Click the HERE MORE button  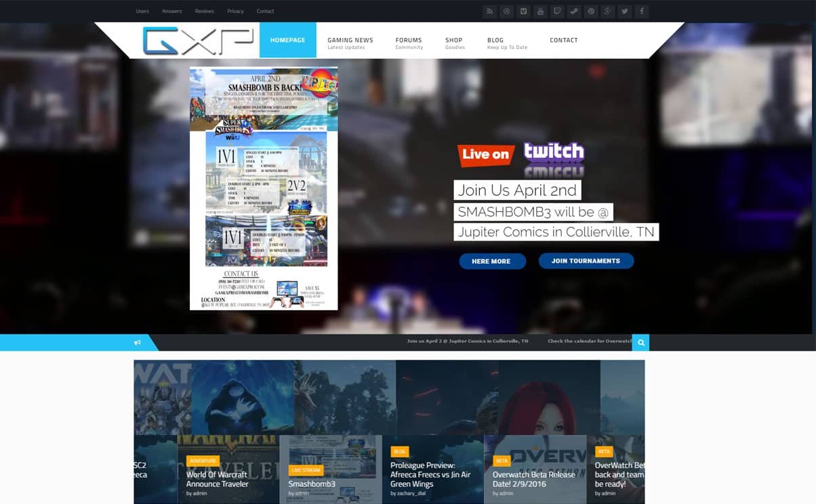click(492, 261)
